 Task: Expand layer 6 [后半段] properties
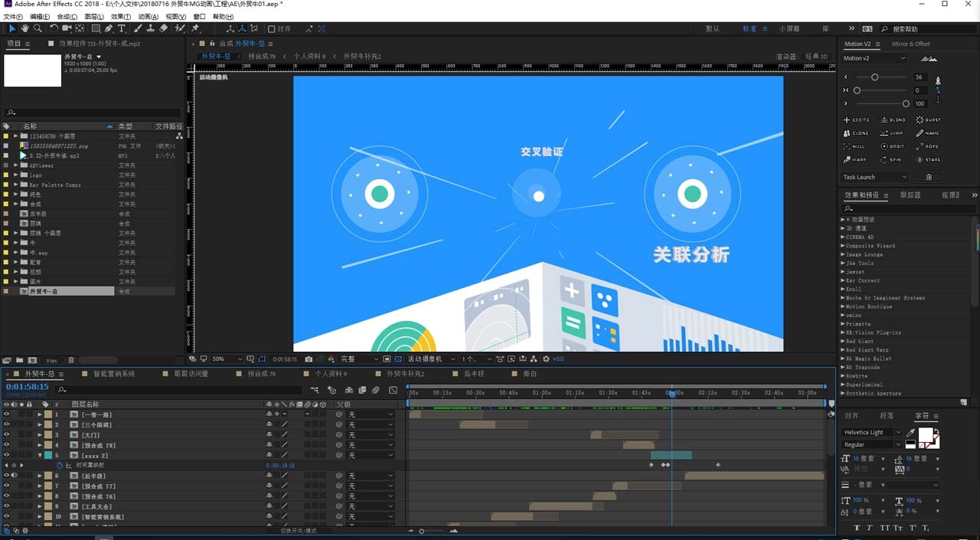40,476
